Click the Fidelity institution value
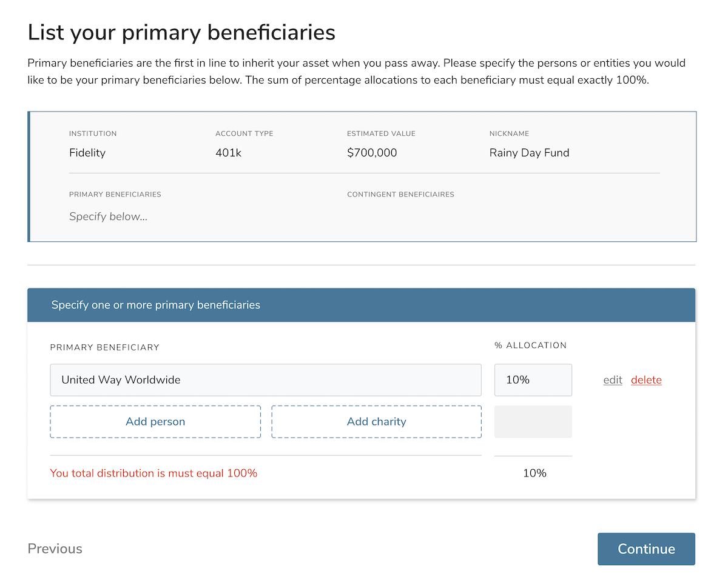The image size is (728, 585). point(87,153)
